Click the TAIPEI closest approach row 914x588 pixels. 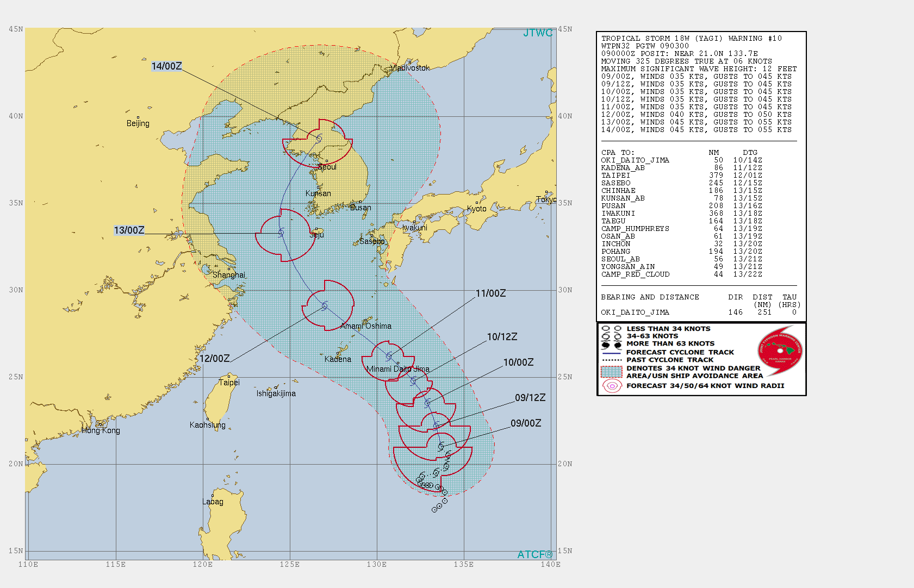[681, 176]
